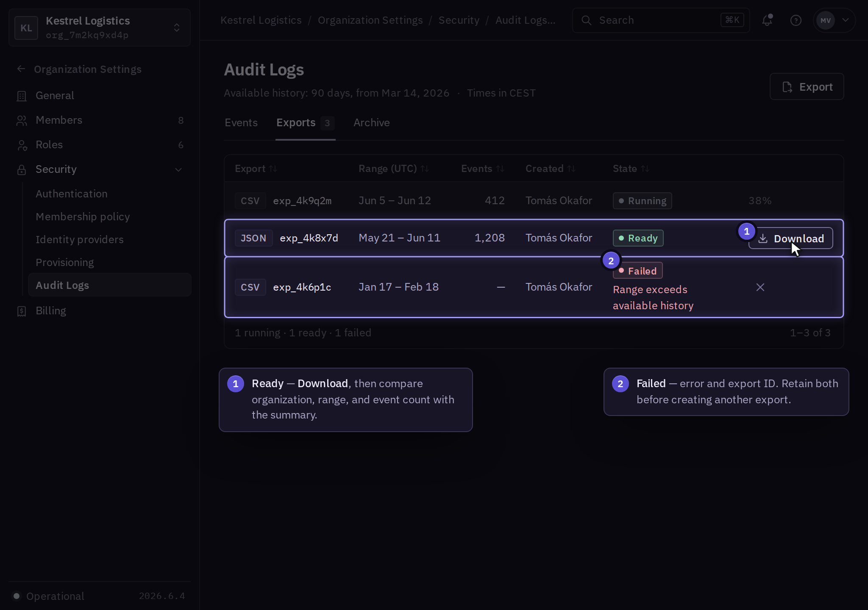This screenshot has height=610, width=868.
Task: Sort by Events column arrows
Action: (x=500, y=169)
